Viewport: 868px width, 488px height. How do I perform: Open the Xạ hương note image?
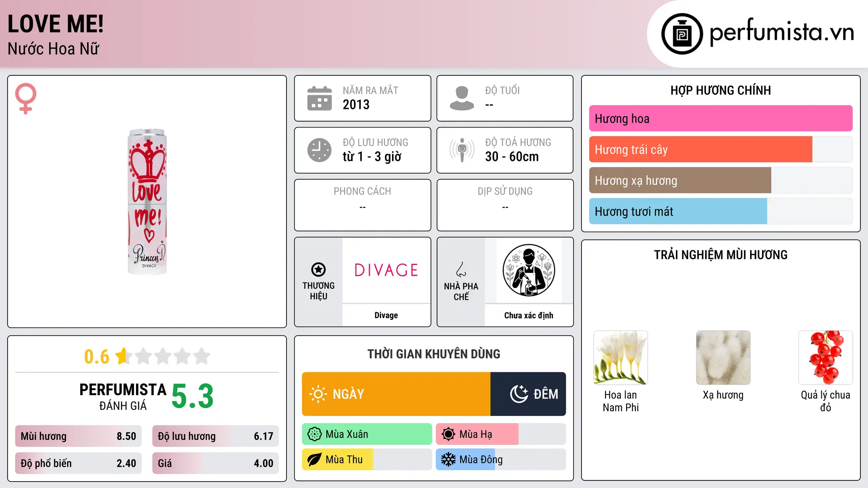(x=723, y=358)
